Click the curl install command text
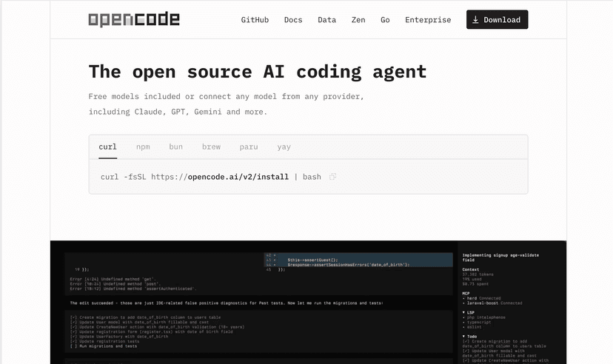The height and width of the screenshot is (364, 613). (x=211, y=177)
